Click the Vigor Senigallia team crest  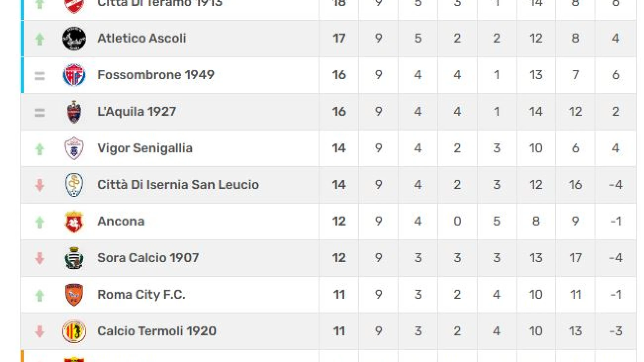pyautogui.click(x=74, y=148)
